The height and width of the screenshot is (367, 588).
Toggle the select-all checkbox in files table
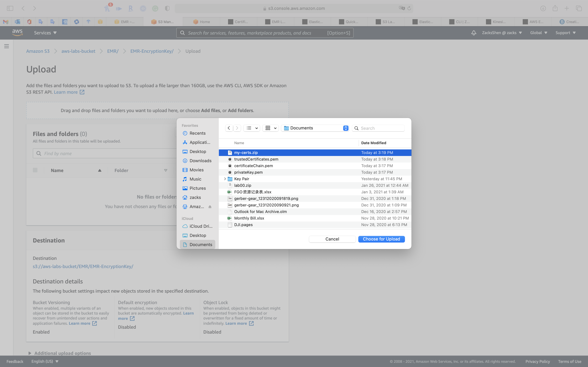click(35, 170)
